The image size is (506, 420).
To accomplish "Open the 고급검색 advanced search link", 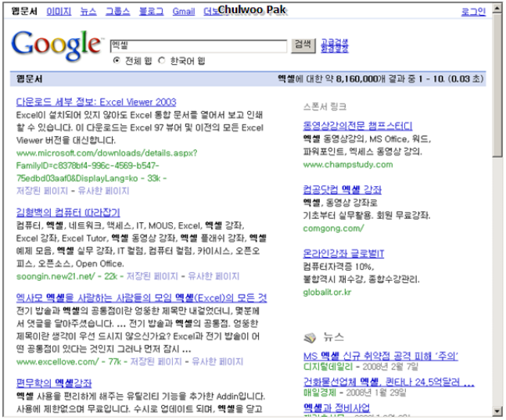I will pos(335,42).
